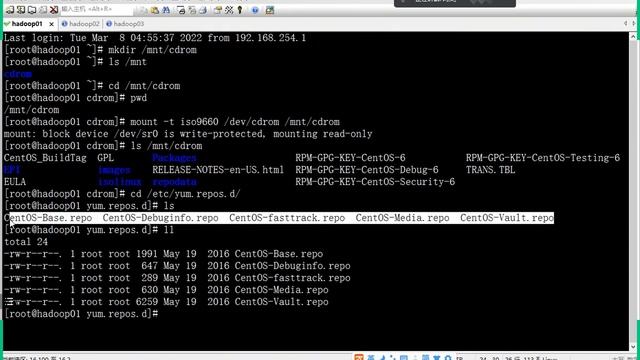Viewport: 640px width, 360px height.
Task: Click 'CentOS-fasttrack.repo' in the 289-byte row
Action: (x=292, y=278)
